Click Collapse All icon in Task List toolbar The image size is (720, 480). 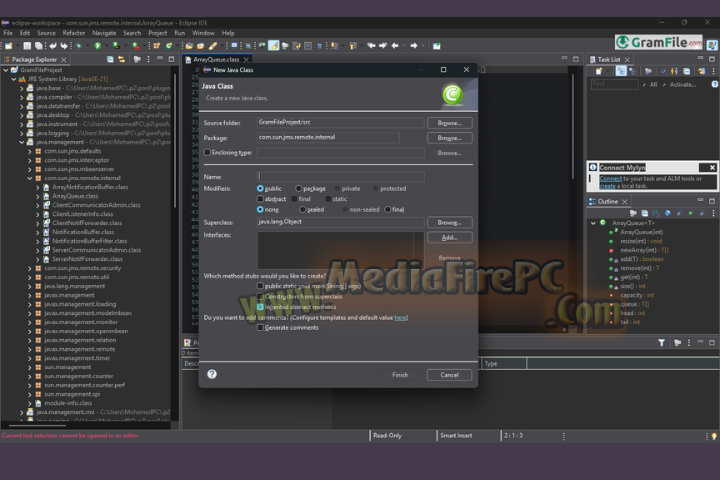coord(686,71)
